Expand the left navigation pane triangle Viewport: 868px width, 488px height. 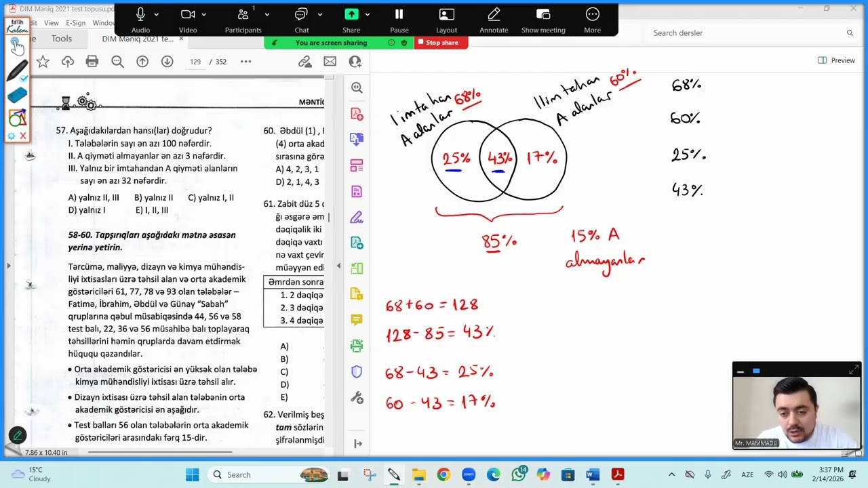pos(8,266)
